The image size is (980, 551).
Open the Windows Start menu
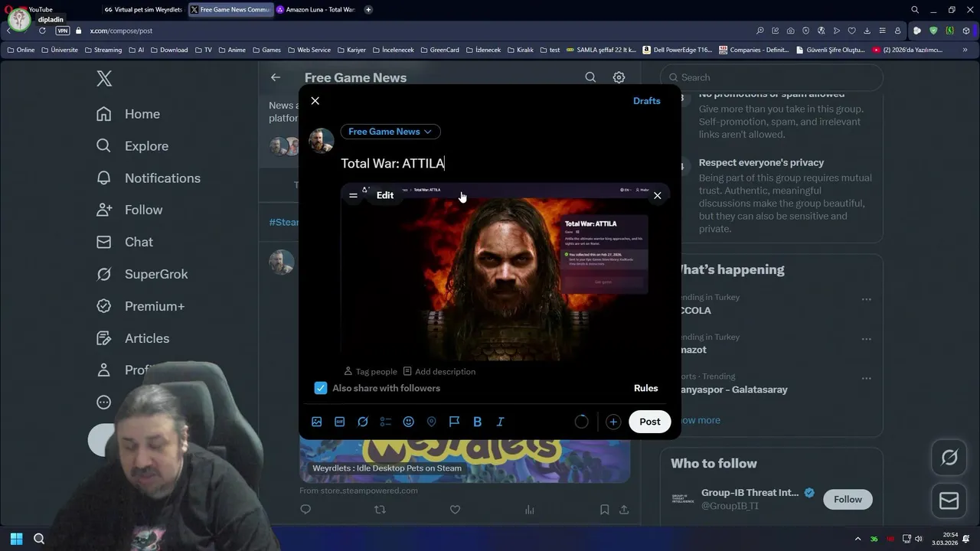coord(16,539)
